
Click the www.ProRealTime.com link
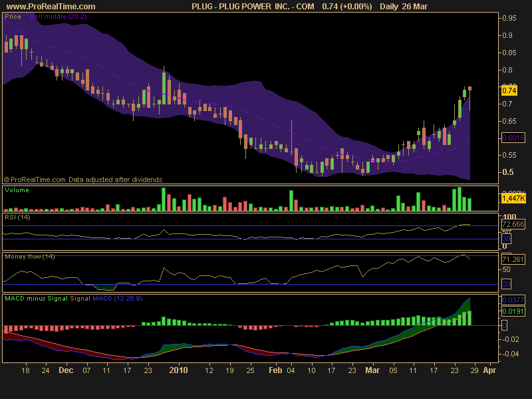pos(51,7)
